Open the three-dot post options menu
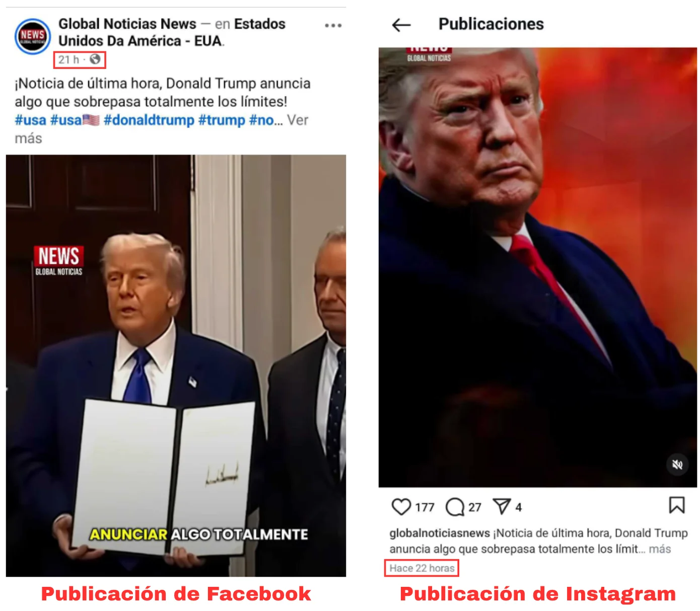Viewport: 700px width, 611px height. tap(333, 25)
